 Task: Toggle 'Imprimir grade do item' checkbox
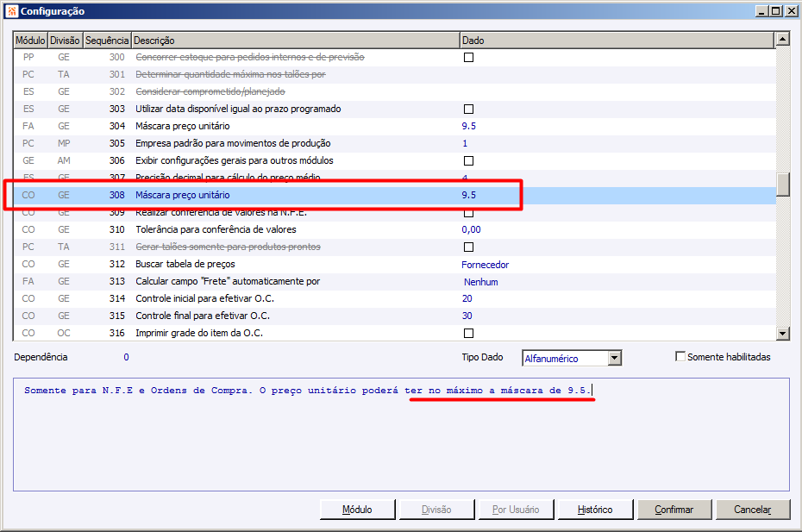coord(468,333)
